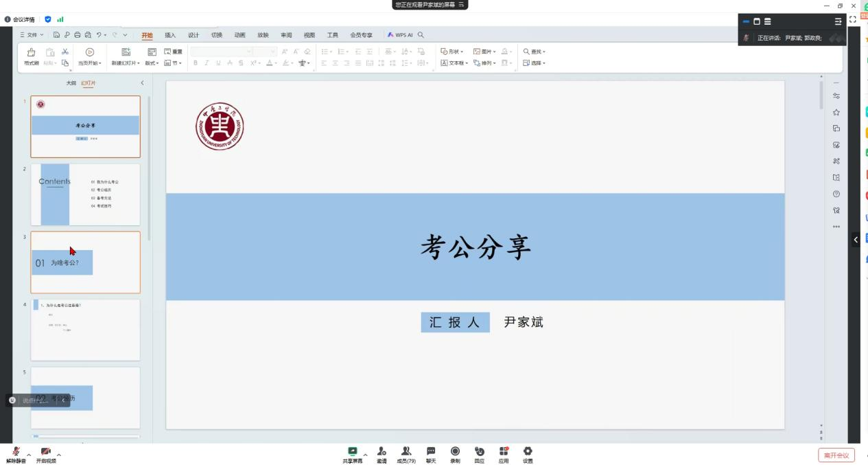Open the Members (成员) list

[406, 451]
